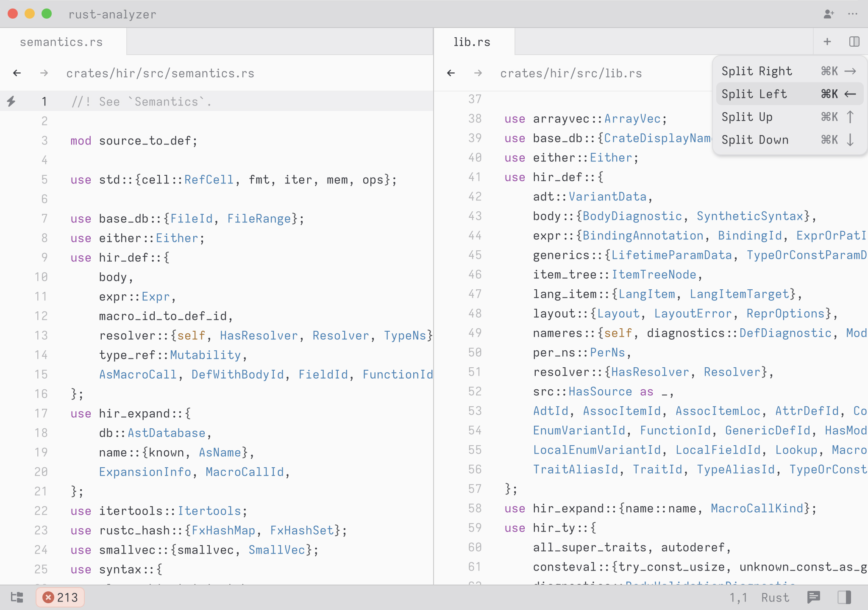
Task: Open the chat feedback icon
Action: pyautogui.click(x=814, y=597)
